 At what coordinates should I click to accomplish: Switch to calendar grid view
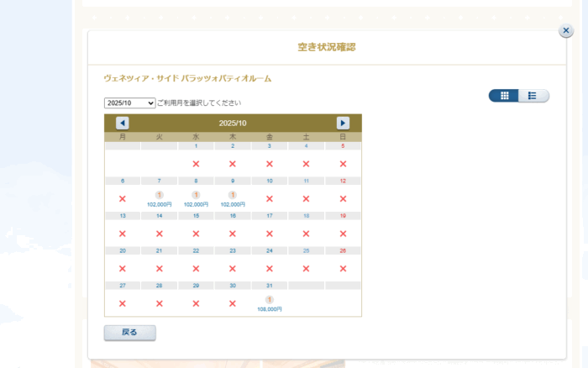[504, 96]
